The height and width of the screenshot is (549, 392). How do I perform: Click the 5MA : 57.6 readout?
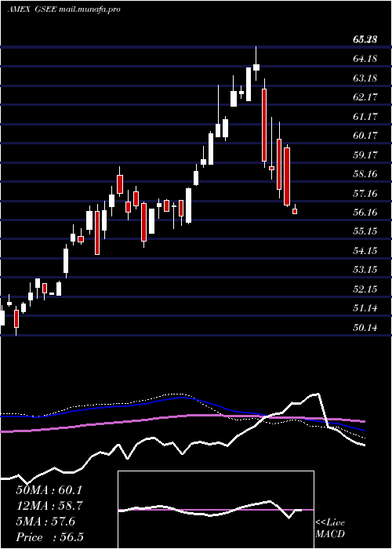pyautogui.click(x=45, y=522)
